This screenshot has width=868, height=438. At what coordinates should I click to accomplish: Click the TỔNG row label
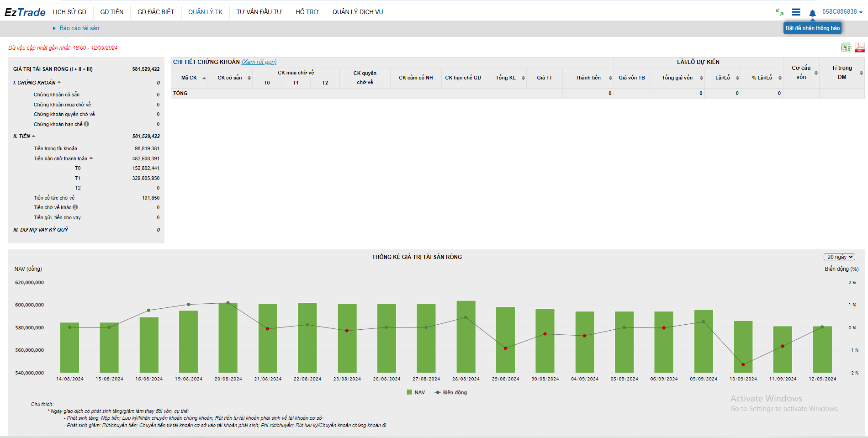click(x=180, y=93)
